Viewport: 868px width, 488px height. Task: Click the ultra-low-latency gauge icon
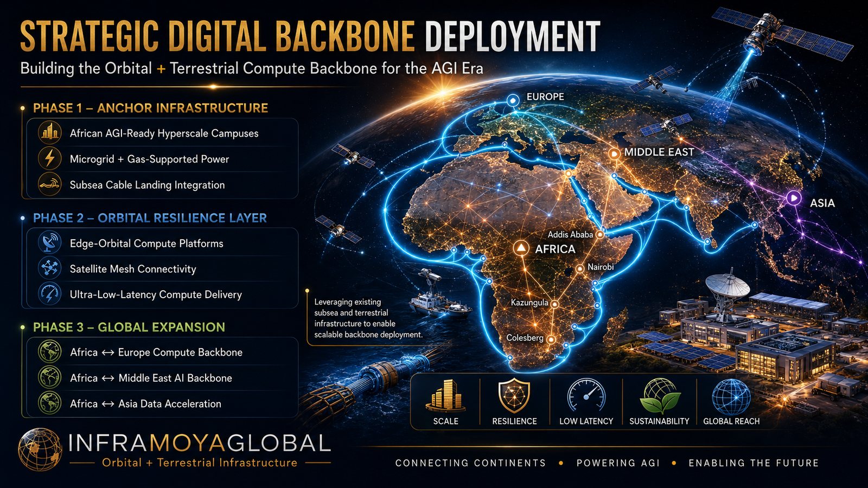(50, 294)
